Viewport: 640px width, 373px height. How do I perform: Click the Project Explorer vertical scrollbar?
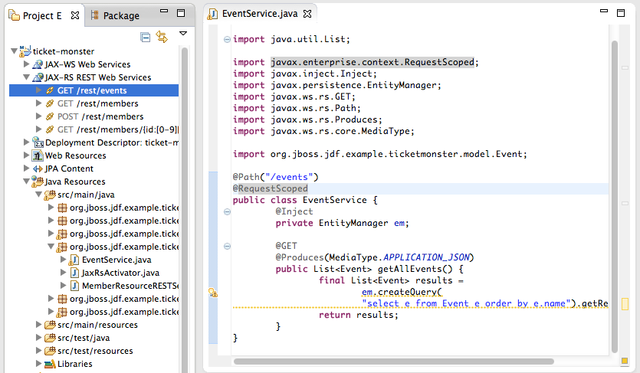(184, 210)
